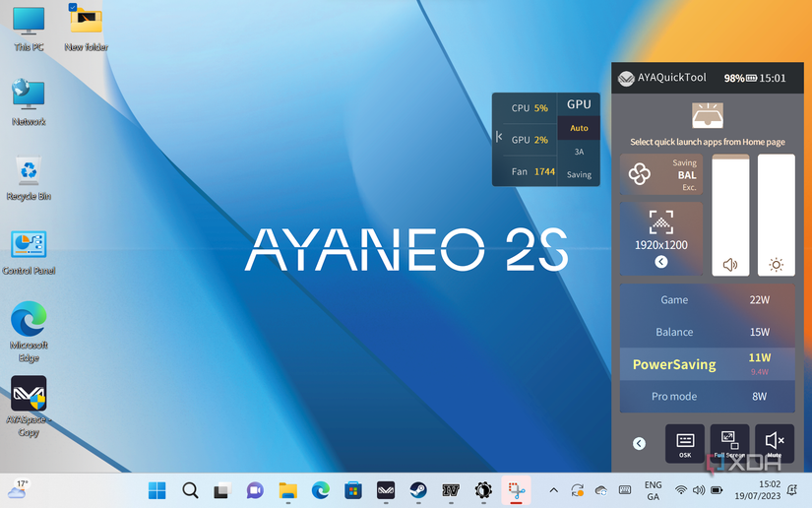Click the back arrow in AYAQuickTool footer
812x508 pixels.
(639, 443)
